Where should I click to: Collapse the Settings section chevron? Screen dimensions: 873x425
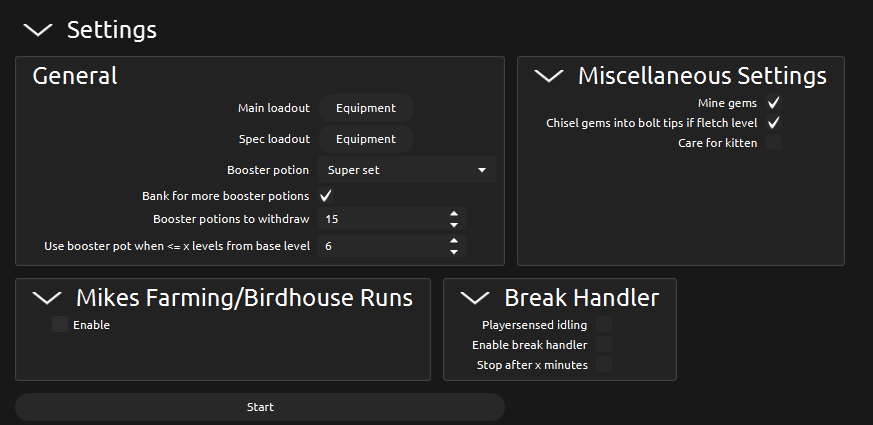37,30
